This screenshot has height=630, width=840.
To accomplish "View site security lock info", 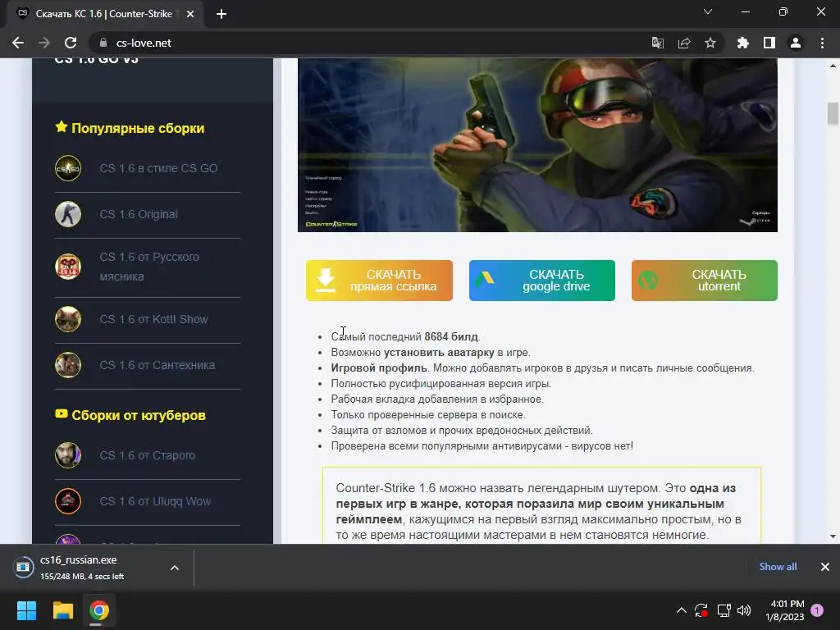I will coord(103,43).
